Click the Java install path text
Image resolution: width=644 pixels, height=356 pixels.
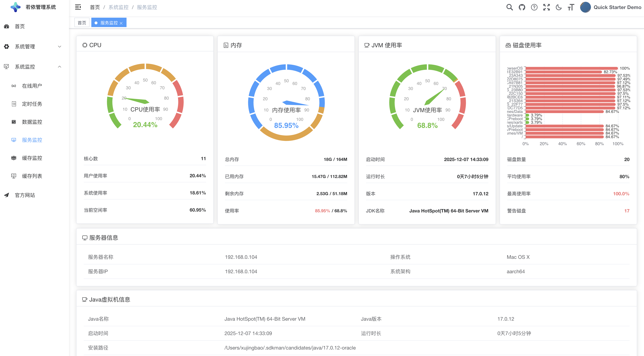[x=290, y=348]
